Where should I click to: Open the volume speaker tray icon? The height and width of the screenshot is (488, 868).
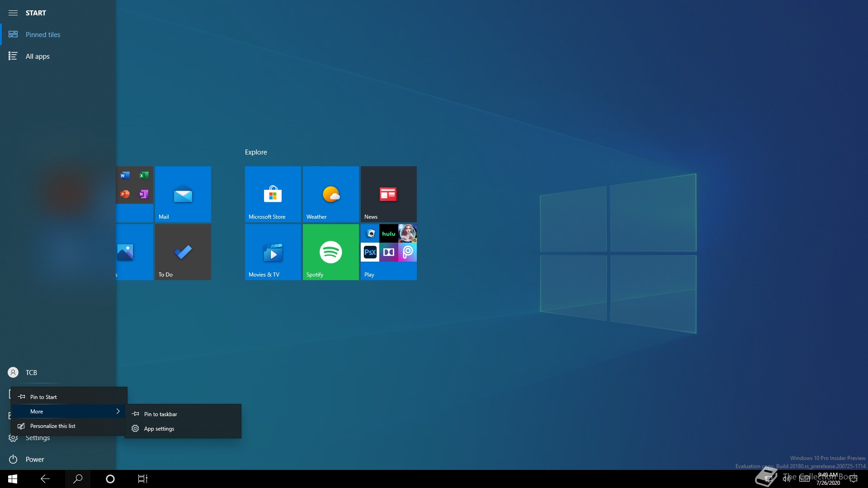(x=786, y=479)
